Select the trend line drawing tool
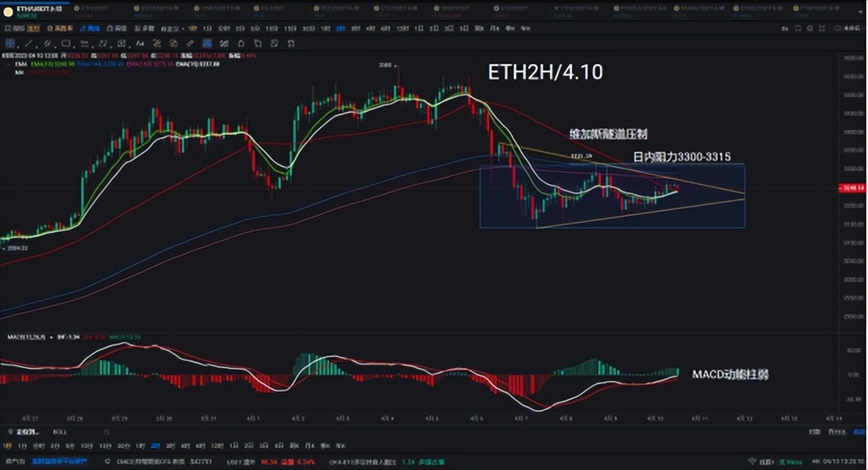The width and height of the screenshot is (868, 470). coord(29,43)
